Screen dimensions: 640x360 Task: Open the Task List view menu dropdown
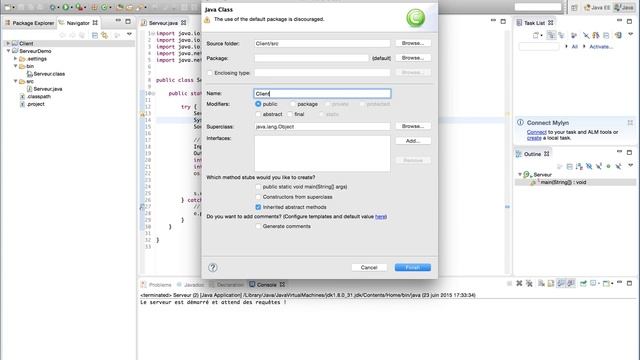[631, 34]
